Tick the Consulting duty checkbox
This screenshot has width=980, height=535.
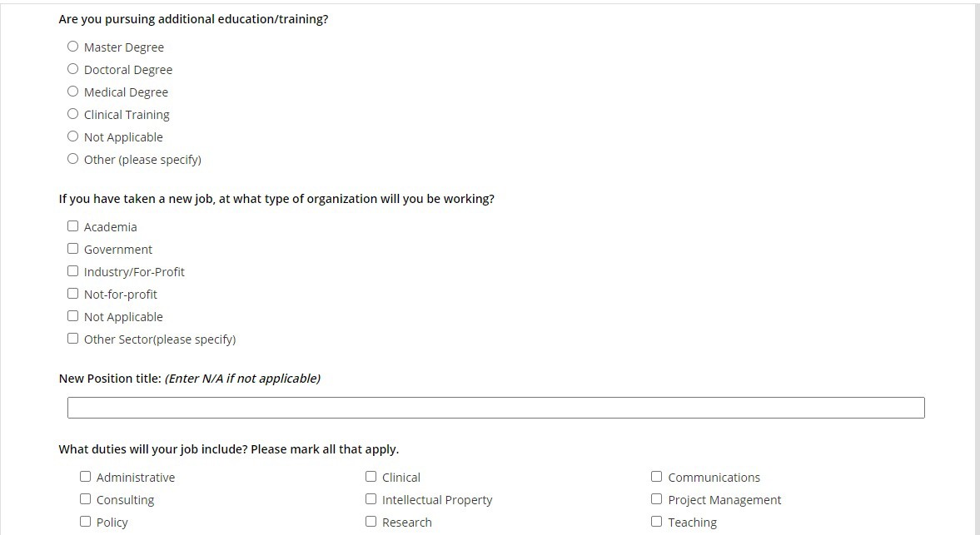coord(86,499)
